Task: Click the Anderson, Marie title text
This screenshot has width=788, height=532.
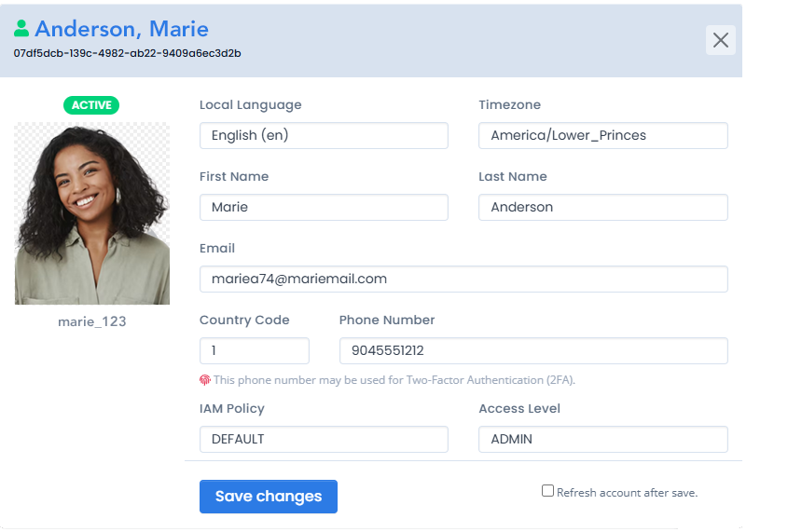Action: tap(121, 29)
